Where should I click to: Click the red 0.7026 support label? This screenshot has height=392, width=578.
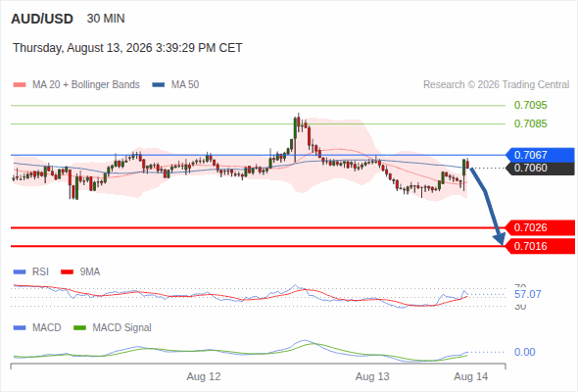540,228
